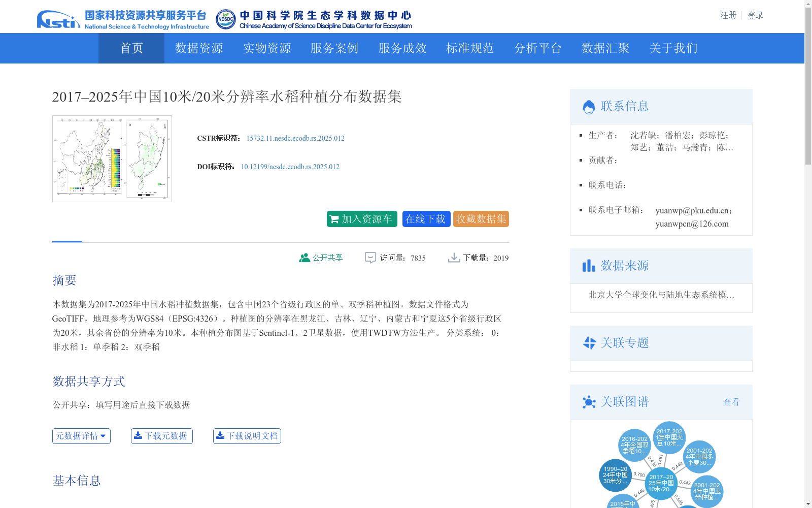This screenshot has width=812, height=508.
Task: Click the email yuanwpcn@126.com
Action: [x=692, y=224]
